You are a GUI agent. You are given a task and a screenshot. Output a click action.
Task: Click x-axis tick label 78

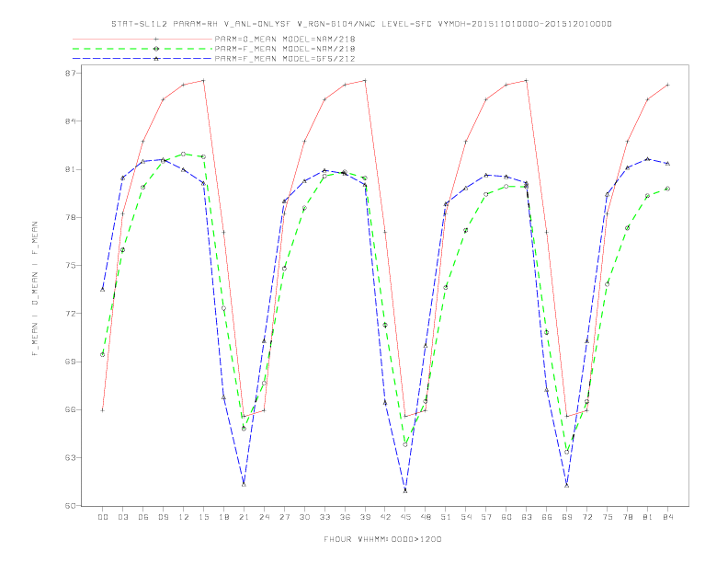point(628,517)
